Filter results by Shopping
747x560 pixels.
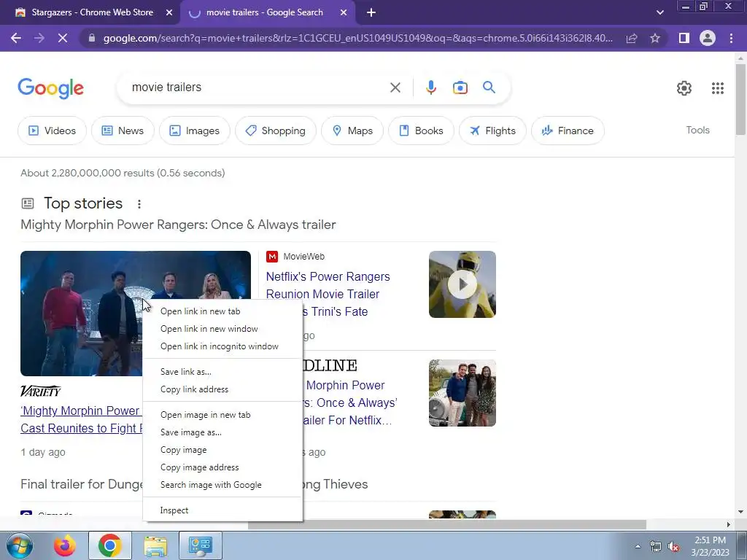tap(275, 131)
